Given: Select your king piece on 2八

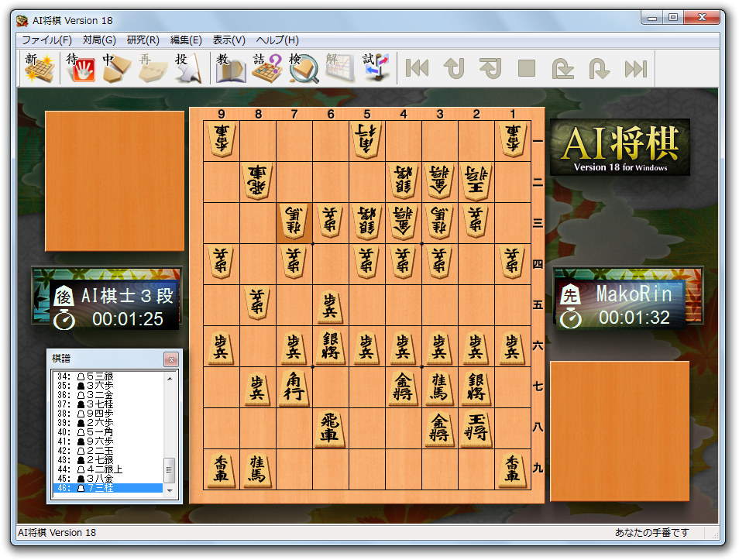Looking at the screenshot, I should point(476,428).
